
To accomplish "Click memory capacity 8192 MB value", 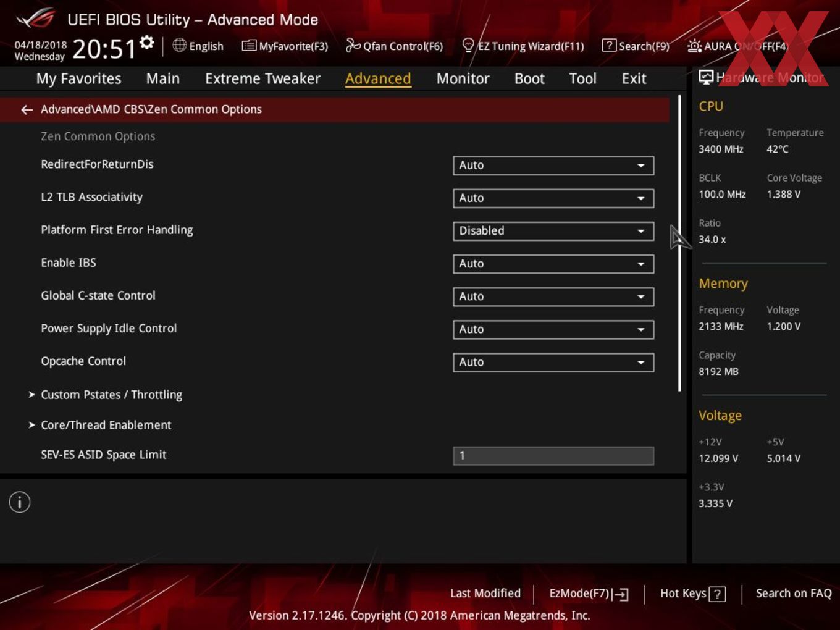I will coord(718,371).
